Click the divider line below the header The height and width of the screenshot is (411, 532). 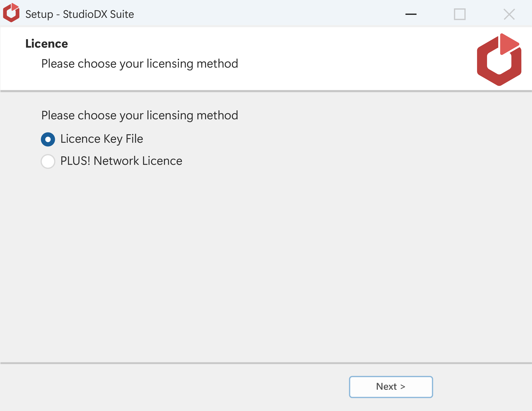coord(266,91)
